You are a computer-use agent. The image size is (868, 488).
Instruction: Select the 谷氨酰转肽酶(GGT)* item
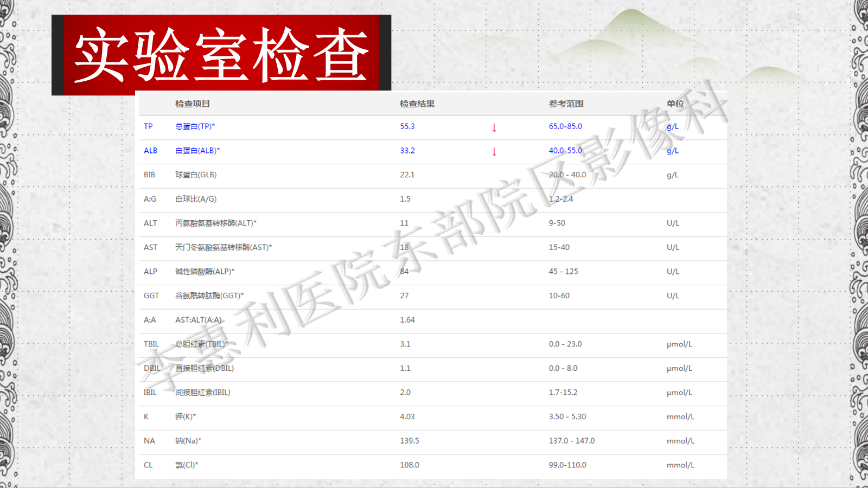[209, 296]
